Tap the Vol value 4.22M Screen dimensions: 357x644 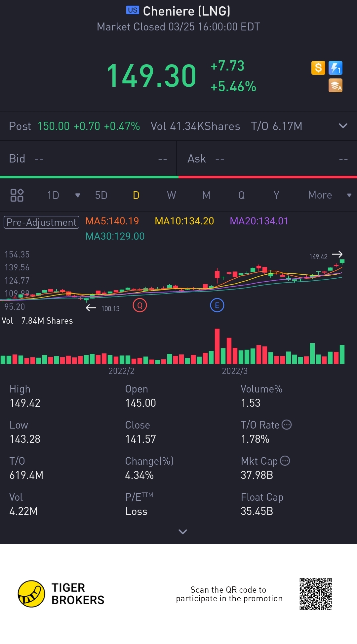tap(23, 511)
